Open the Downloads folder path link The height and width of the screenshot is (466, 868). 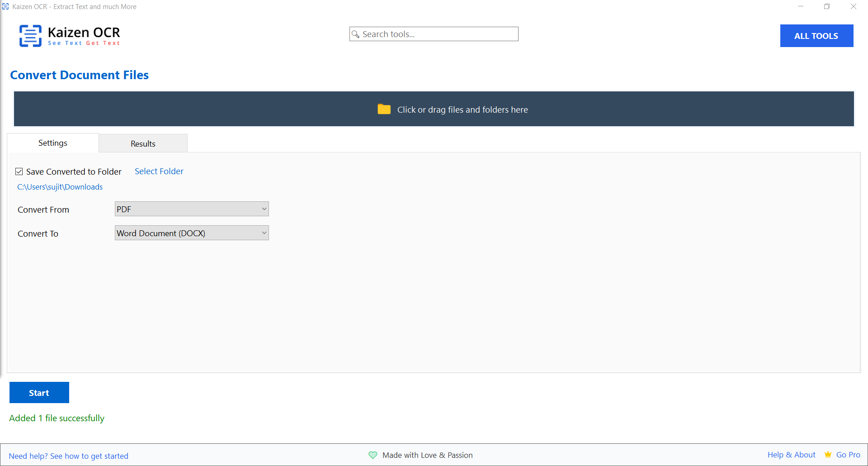click(60, 186)
